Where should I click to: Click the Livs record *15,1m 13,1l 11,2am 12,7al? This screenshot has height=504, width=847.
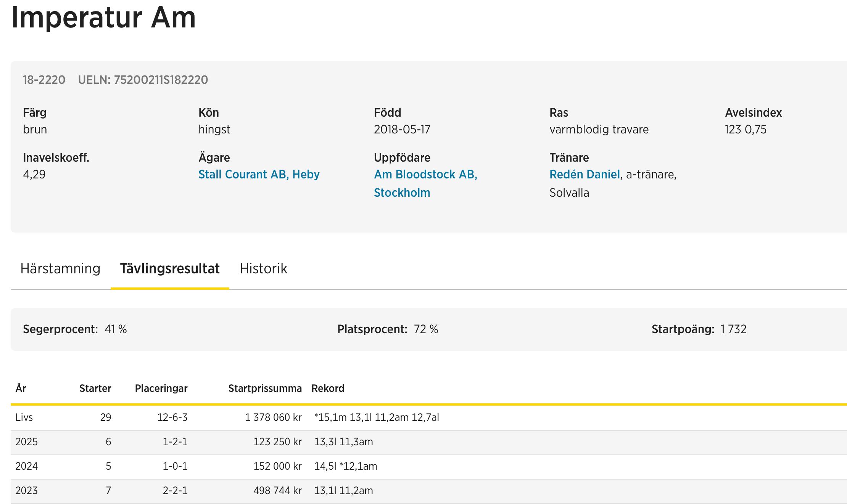tap(377, 417)
